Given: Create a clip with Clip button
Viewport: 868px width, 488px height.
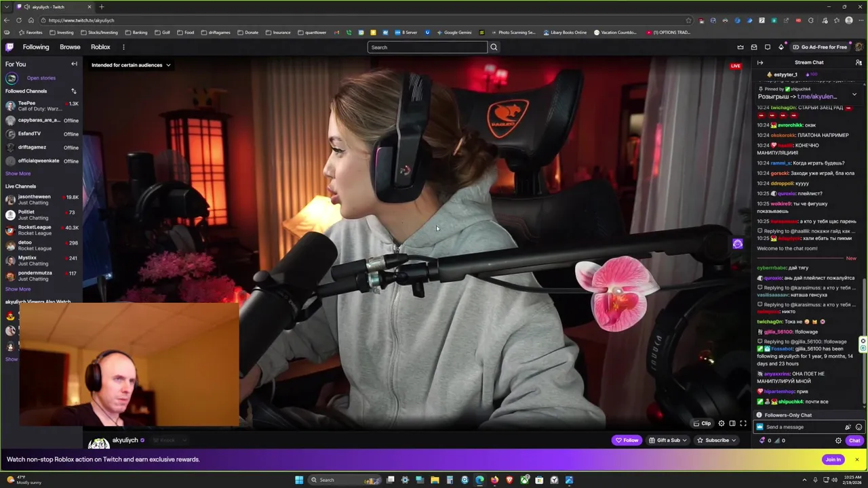Looking at the screenshot, I should tap(702, 424).
